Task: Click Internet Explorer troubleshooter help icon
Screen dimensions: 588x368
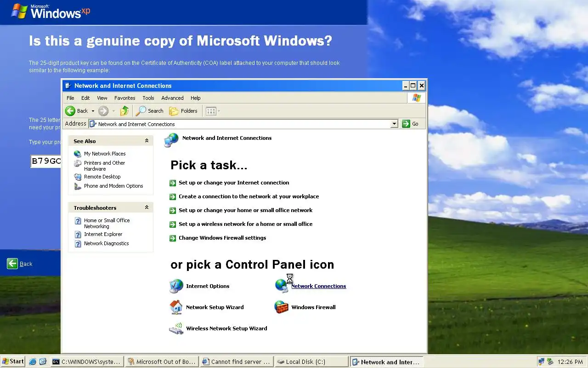Action: [x=78, y=234]
